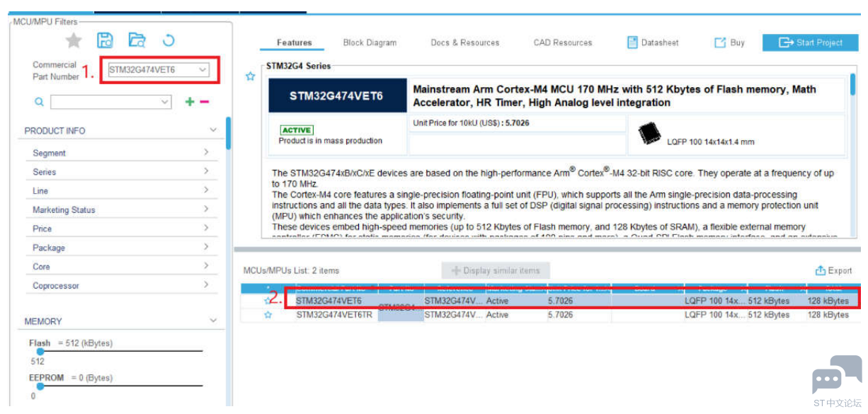The height and width of the screenshot is (414, 868).
Task: Adjust the Flash memory slider handle
Action: pyautogui.click(x=40, y=350)
